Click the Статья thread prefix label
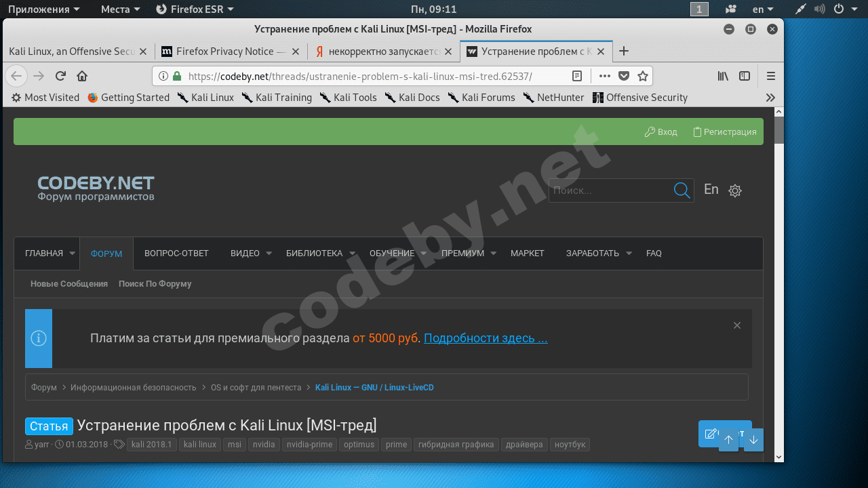Viewport: 868px width, 488px height. click(x=49, y=426)
